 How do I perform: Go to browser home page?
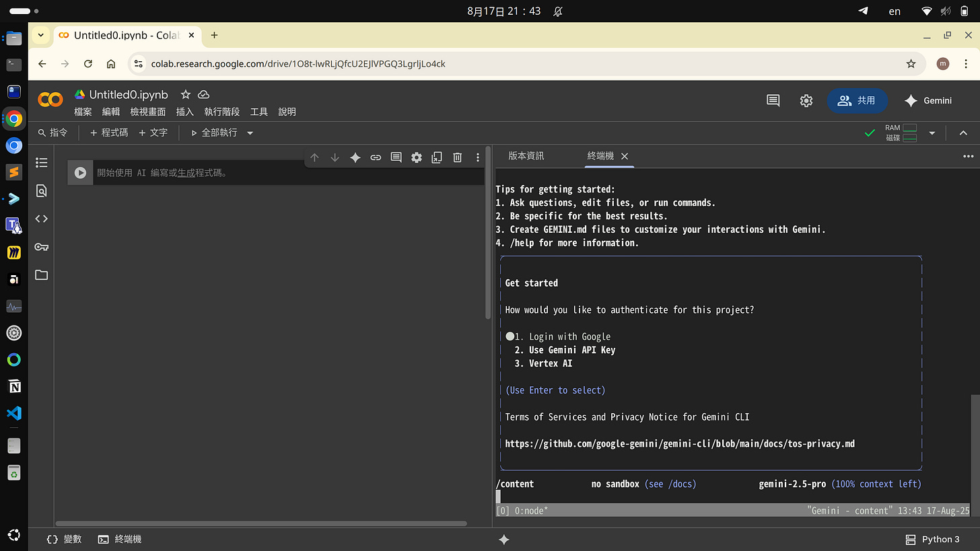(x=111, y=64)
